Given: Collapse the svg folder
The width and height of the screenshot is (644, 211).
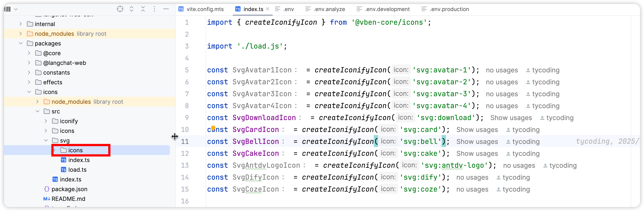Looking at the screenshot, I should pos(46,141).
